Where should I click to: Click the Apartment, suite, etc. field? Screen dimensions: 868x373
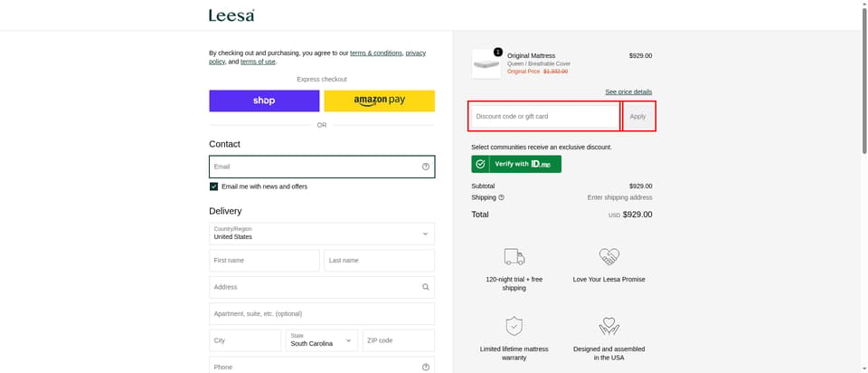tap(322, 313)
